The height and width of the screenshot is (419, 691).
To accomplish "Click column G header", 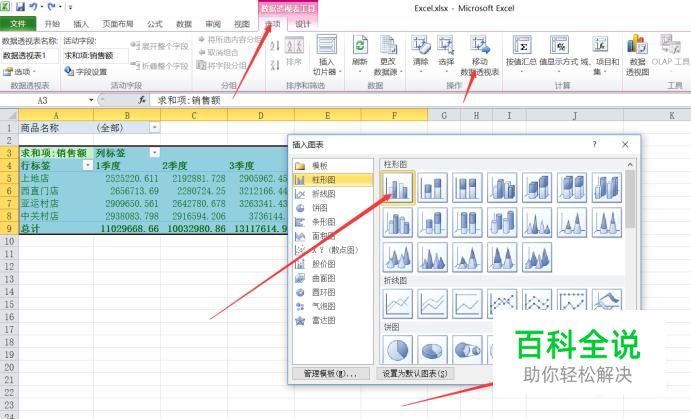I will [x=444, y=115].
